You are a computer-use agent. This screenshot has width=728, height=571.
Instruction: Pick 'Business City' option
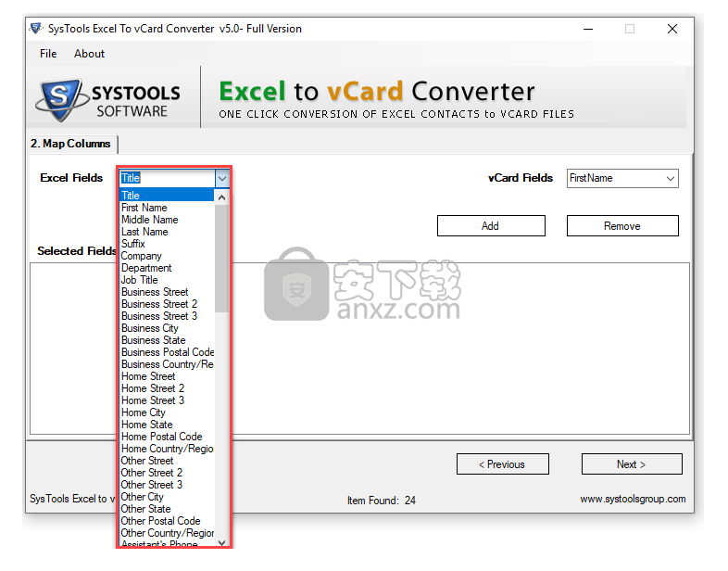point(167,328)
